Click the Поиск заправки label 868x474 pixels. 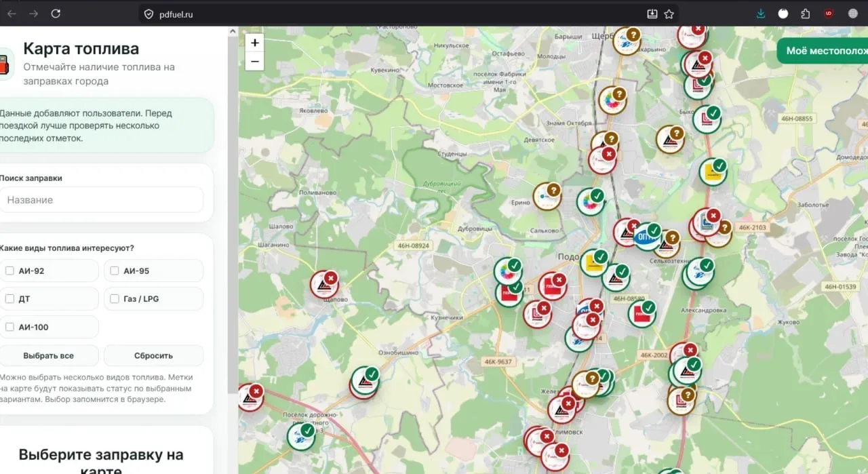pos(31,178)
